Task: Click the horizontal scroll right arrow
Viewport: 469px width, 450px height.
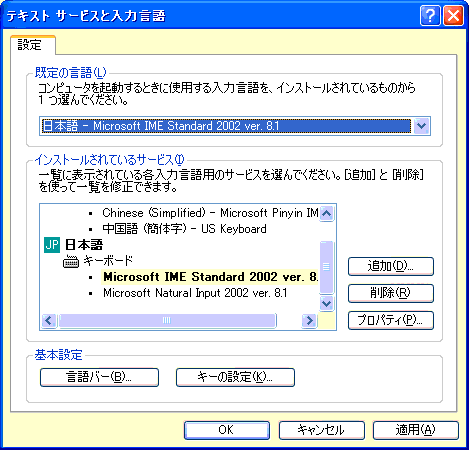Action: [309, 321]
